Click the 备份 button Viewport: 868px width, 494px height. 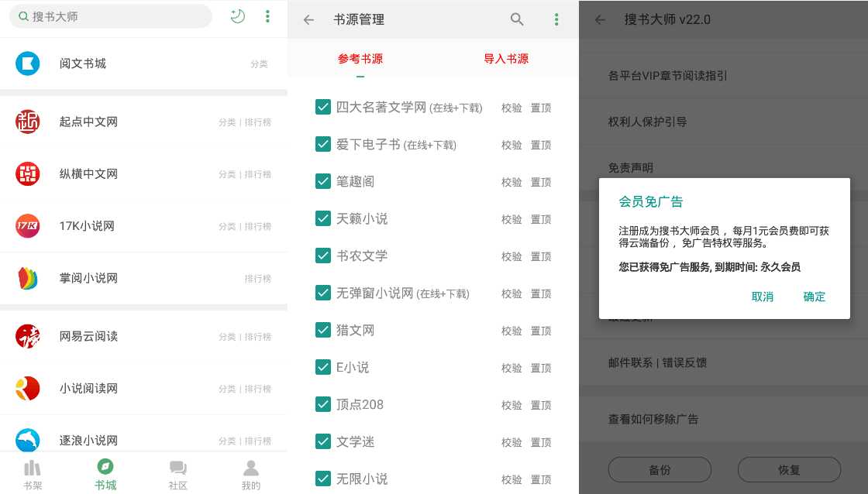point(660,470)
